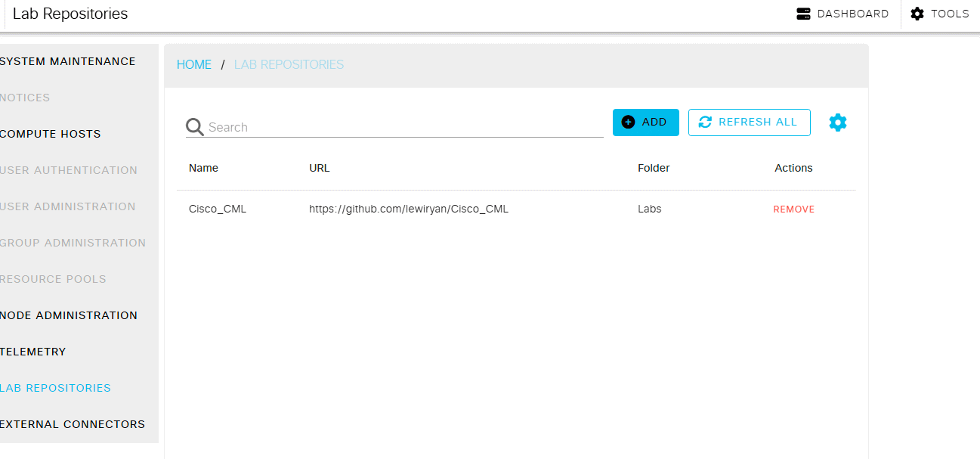Screen dimensions: 980x459
Task: Add a new lab repository
Action: click(x=646, y=123)
